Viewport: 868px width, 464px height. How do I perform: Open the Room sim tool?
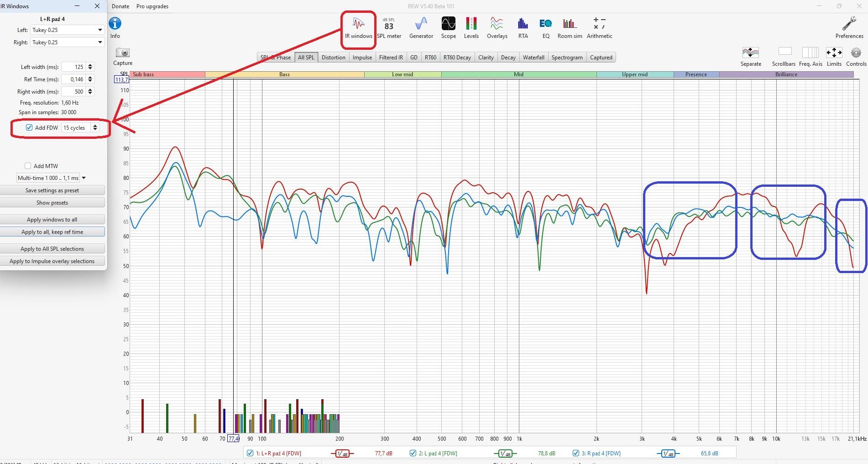pyautogui.click(x=570, y=28)
